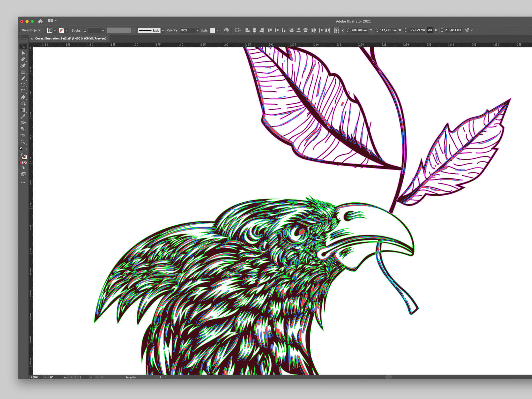This screenshot has height=399, width=532.
Task: Select the Blend tool
Action: (x=23, y=129)
